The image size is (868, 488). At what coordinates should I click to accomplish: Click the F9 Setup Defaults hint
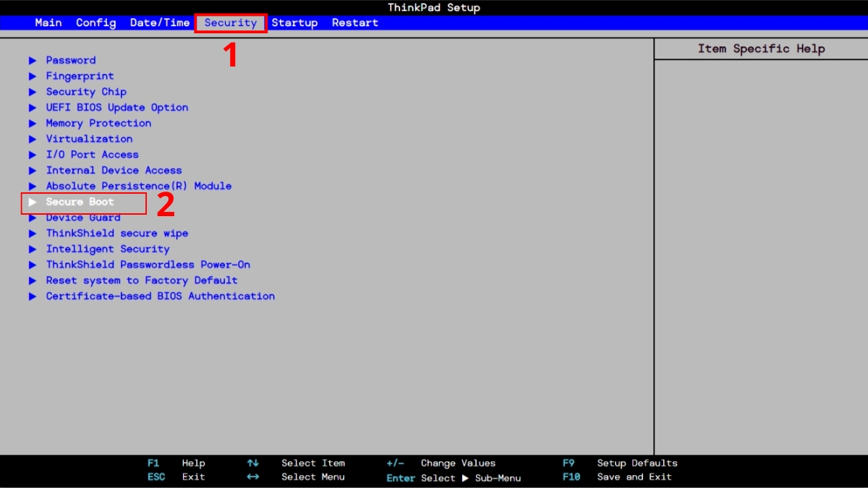tap(620, 463)
